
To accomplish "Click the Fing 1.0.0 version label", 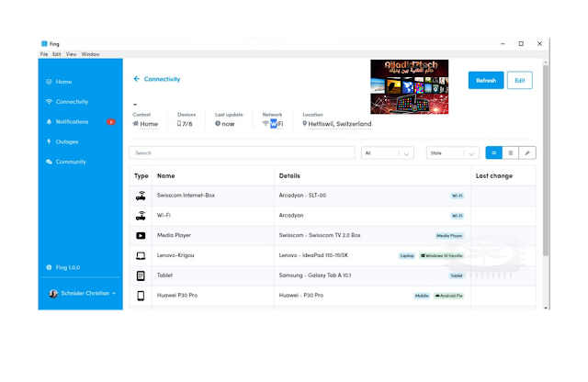I will pos(67,267).
